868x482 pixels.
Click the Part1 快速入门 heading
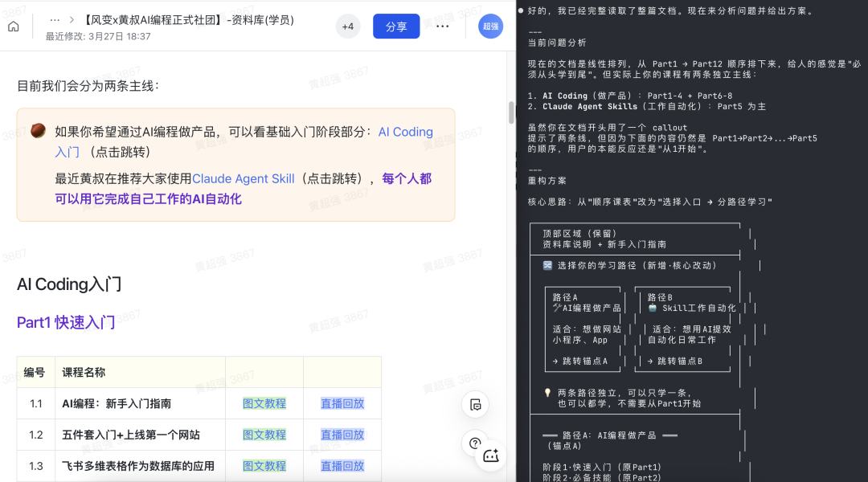pos(66,322)
